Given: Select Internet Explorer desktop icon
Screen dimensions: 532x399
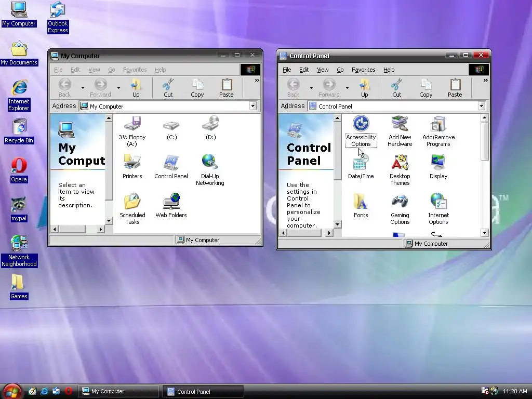Looking at the screenshot, I should tap(19, 96).
